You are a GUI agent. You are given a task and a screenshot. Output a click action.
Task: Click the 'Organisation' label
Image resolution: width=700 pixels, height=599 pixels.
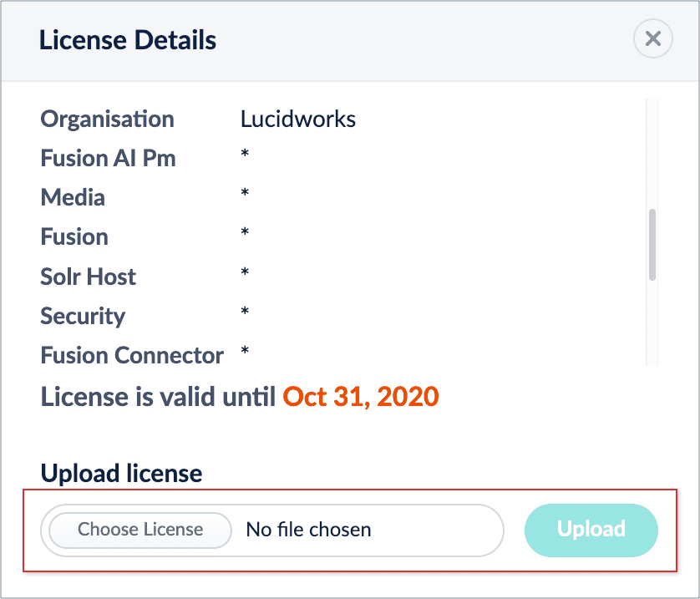107,119
